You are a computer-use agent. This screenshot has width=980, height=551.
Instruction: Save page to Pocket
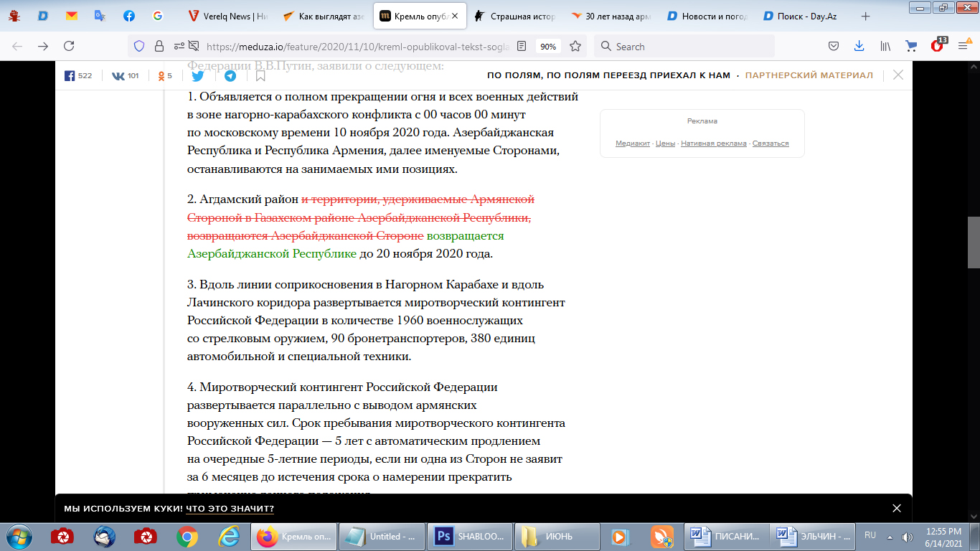click(834, 46)
